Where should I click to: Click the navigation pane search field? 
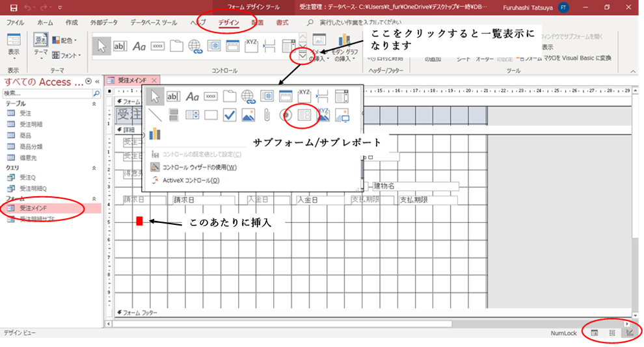46,94
